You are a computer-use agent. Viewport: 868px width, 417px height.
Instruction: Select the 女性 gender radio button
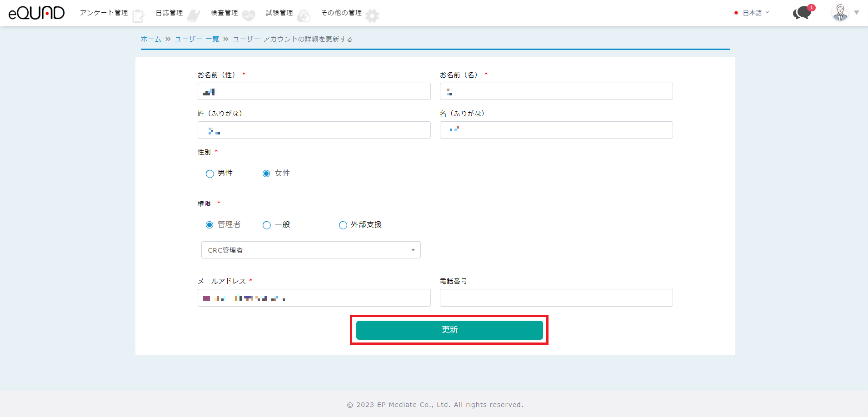click(266, 174)
